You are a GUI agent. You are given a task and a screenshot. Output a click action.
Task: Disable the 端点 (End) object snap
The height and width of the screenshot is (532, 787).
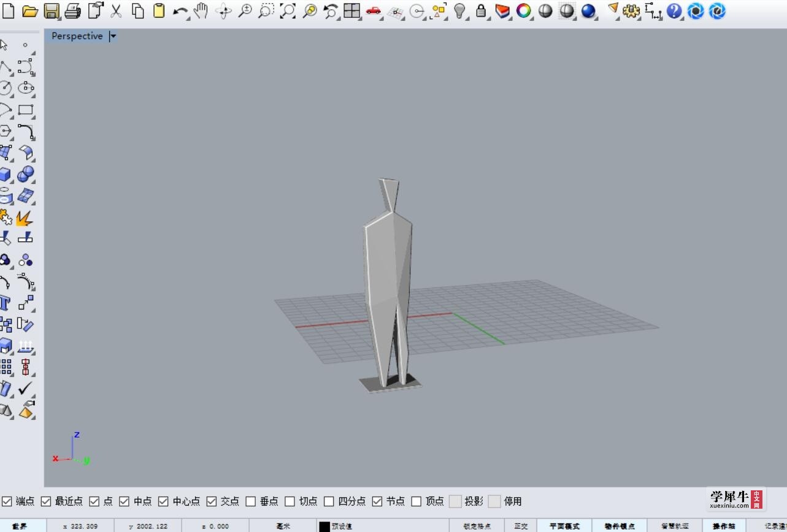[6, 501]
